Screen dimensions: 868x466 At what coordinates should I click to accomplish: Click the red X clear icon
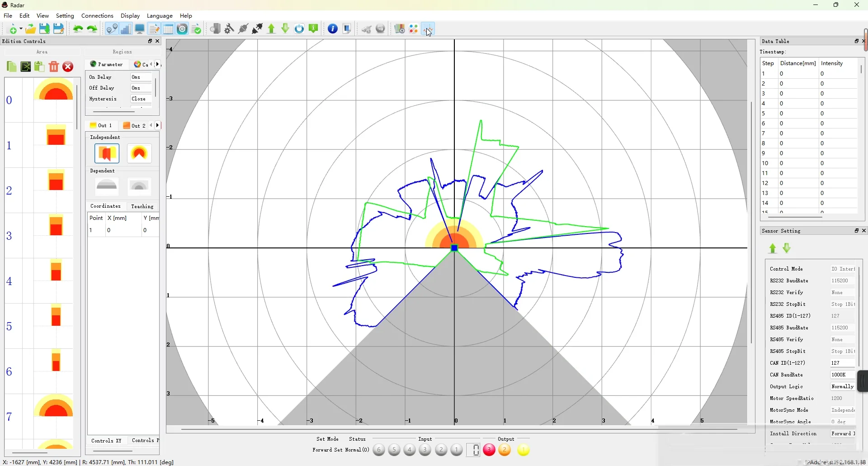(68, 67)
